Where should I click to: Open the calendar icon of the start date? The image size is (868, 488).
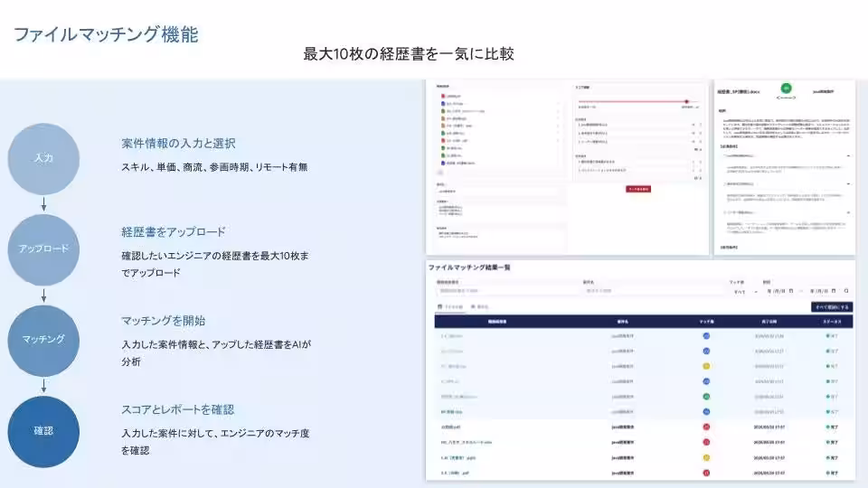(x=791, y=291)
